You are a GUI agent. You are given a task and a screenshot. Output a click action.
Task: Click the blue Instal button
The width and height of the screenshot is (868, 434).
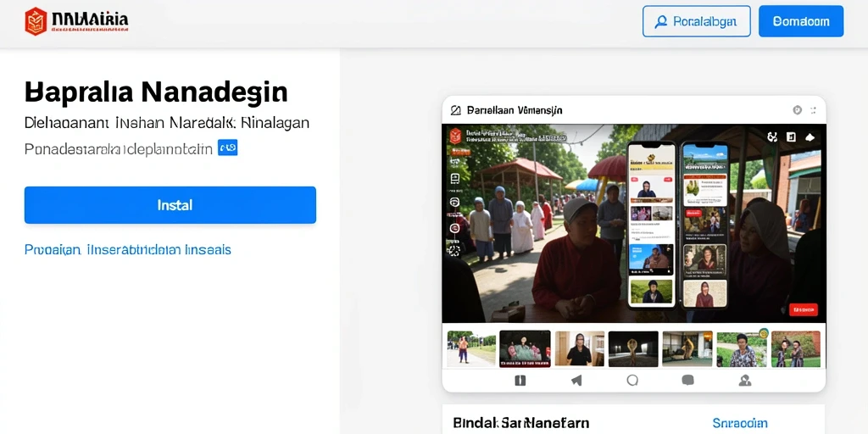pyautogui.click(x=170, y=205)
